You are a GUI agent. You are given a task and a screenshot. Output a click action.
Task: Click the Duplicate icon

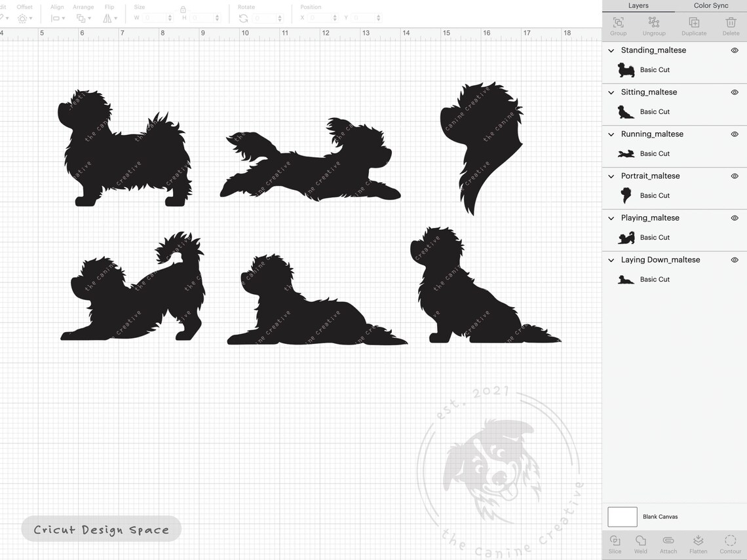(x=693, y=25)
